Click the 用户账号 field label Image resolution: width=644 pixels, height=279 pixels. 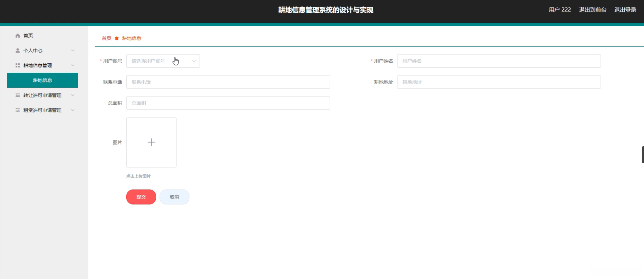[112, 61]
